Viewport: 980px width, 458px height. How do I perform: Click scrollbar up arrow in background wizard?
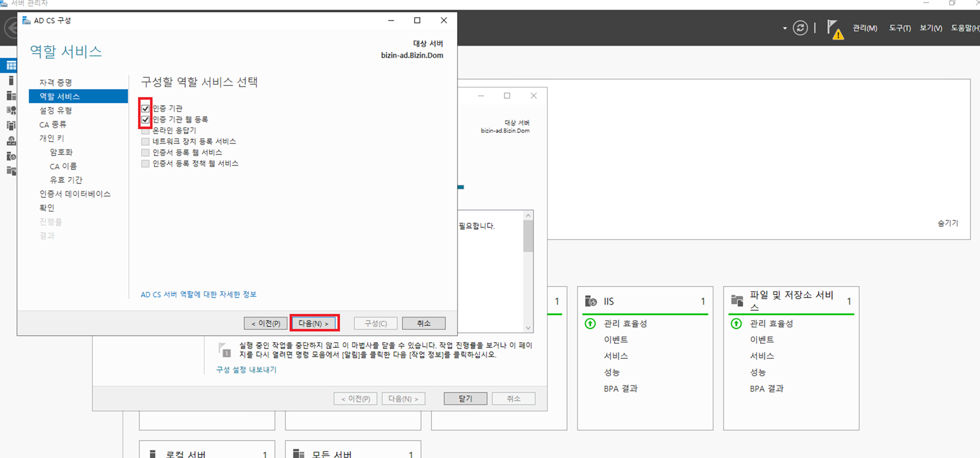(x=528, y=216)
